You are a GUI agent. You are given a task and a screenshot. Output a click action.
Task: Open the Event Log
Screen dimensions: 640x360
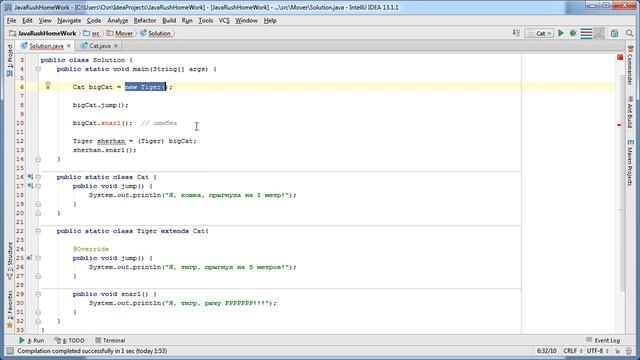click(603, 340)
